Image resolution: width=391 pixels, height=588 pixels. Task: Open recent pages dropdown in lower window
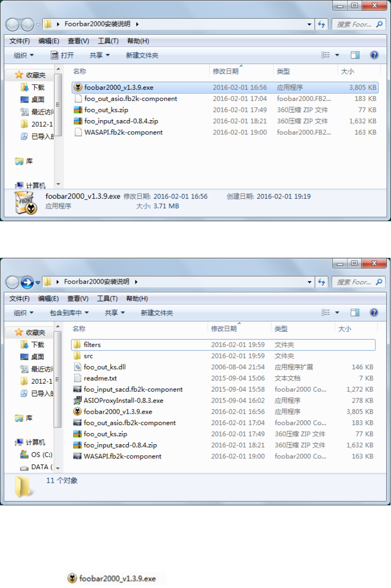coord(38,282)
